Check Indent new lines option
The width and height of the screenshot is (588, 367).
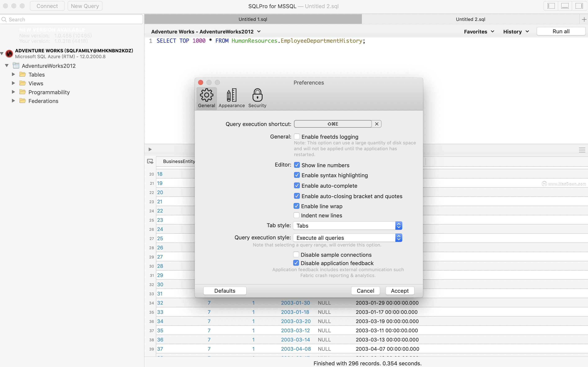pyautogui.click(x=296, y=215)
